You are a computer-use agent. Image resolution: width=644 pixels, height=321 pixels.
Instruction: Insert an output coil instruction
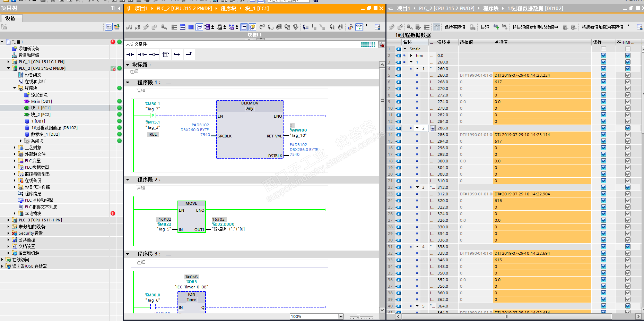pyautogui.click(x=154, y=54)
